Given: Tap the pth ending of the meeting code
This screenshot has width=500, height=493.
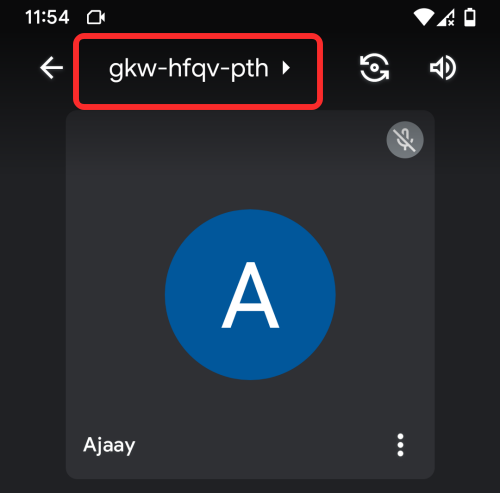Looking at the screenshot, I should [x=250, y=69].
